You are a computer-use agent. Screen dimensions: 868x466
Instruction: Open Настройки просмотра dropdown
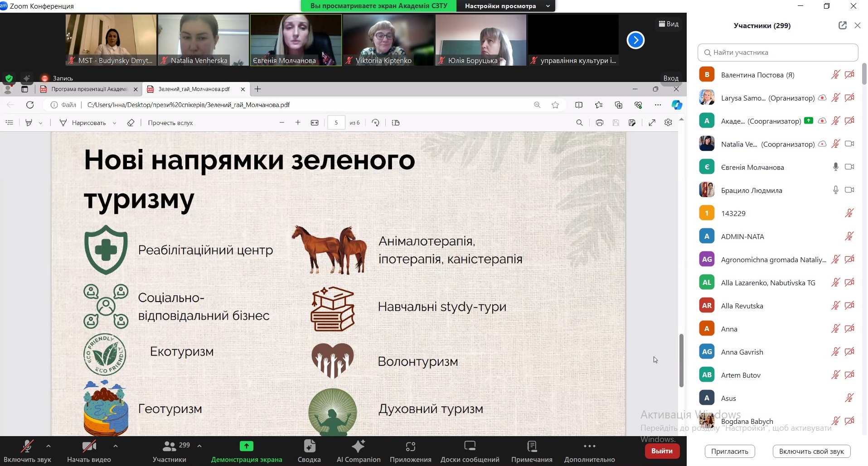(505, 6)
